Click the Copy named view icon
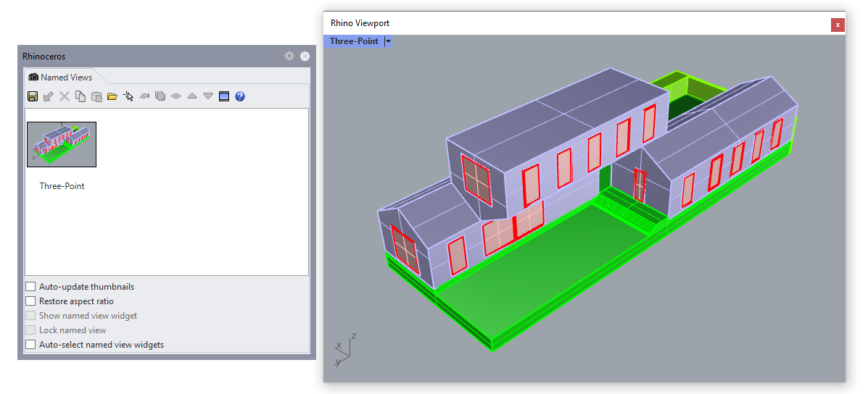This screenshot has width=868, height=394. [80, 96]
